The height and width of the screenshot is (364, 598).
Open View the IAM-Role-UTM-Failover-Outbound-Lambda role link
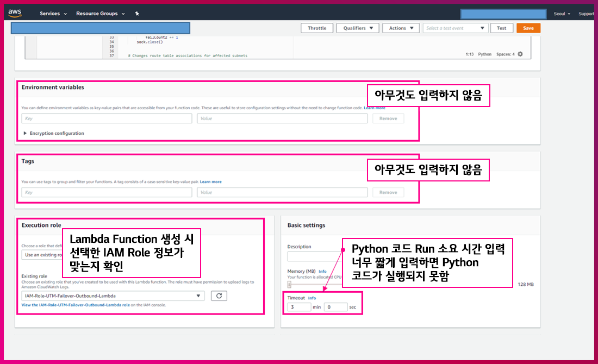[76, 305]
